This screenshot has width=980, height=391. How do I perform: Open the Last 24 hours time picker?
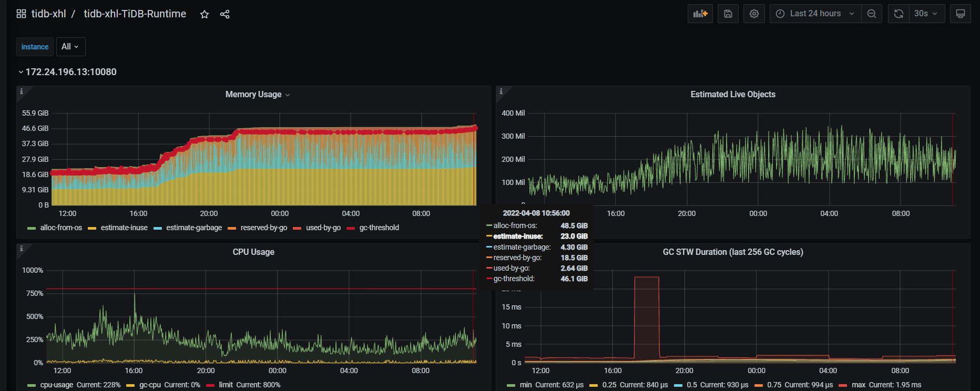pos(815,14)
